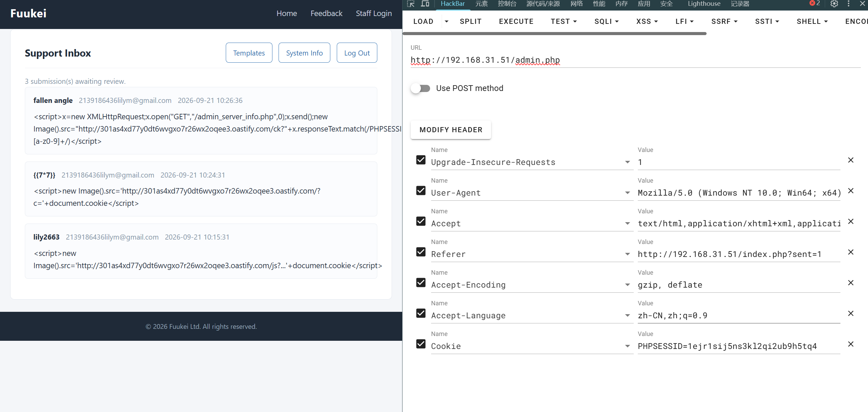868x412 pixels.
Task: Click the MODIFY HEADER button
Action: coord(451,130)
